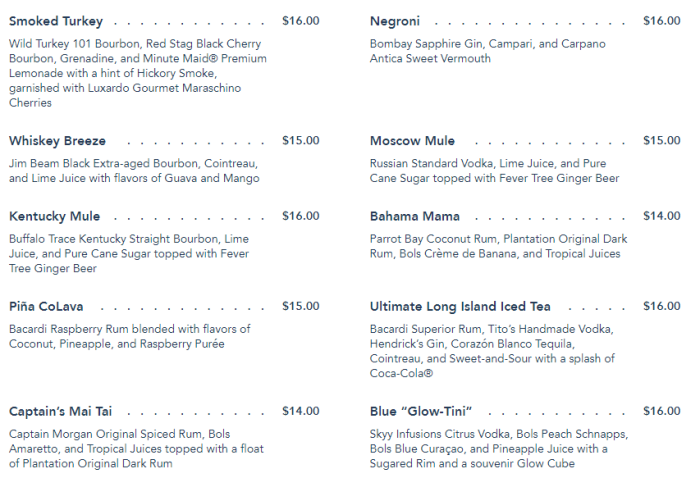Click the $14.00 price for Bahama Mama

tap(661, 215)
